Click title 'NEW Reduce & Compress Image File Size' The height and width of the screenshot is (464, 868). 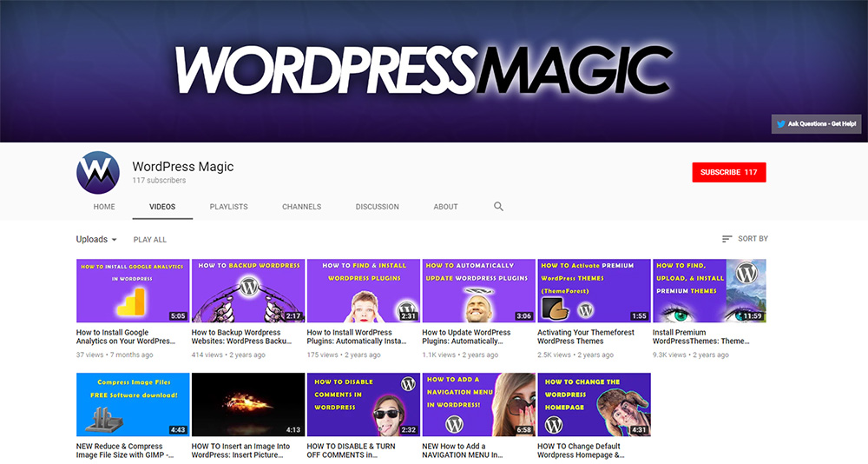pyautogui.click(x=125, y=450)
